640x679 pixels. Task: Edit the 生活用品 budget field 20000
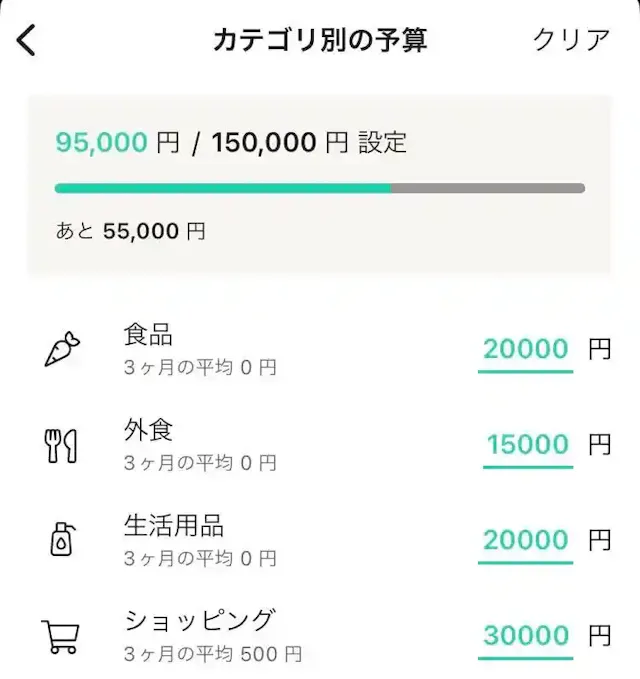click(x=526, y=540)
